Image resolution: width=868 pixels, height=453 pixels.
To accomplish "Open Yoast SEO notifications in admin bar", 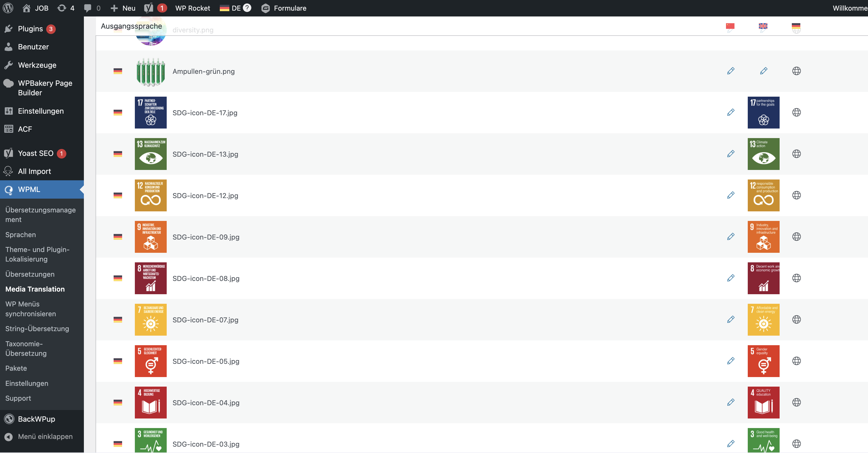I will point(155,8).
